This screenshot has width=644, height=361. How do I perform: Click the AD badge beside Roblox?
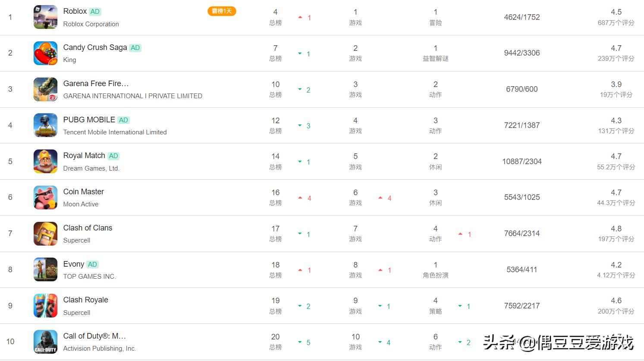(x=95, y=12)
